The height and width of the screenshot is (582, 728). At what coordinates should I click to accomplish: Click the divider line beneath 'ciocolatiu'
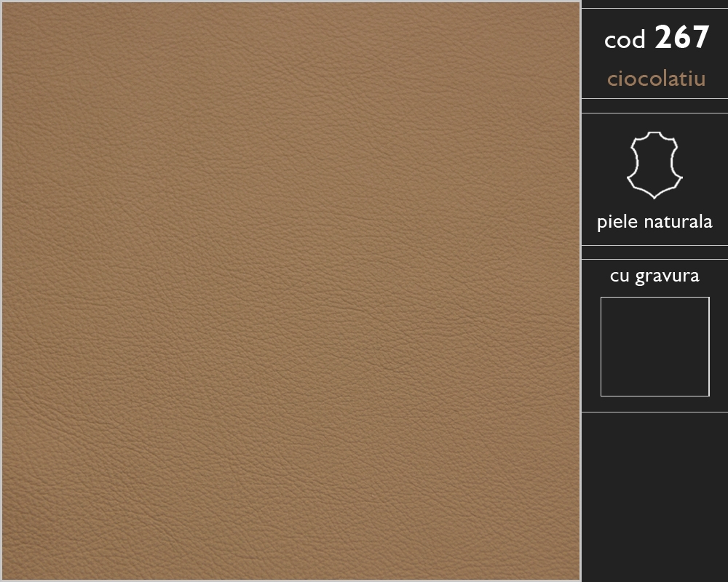654,98
